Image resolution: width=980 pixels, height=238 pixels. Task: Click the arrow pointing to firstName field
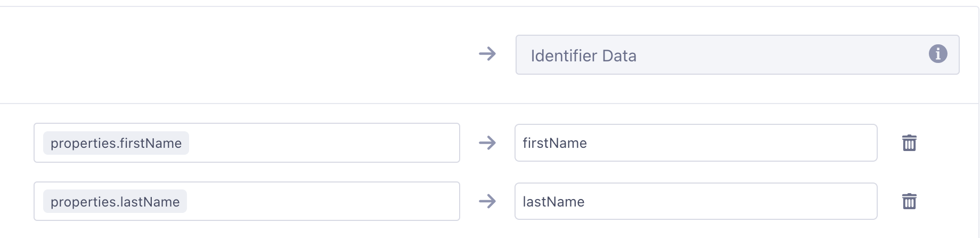pos(487,143)
